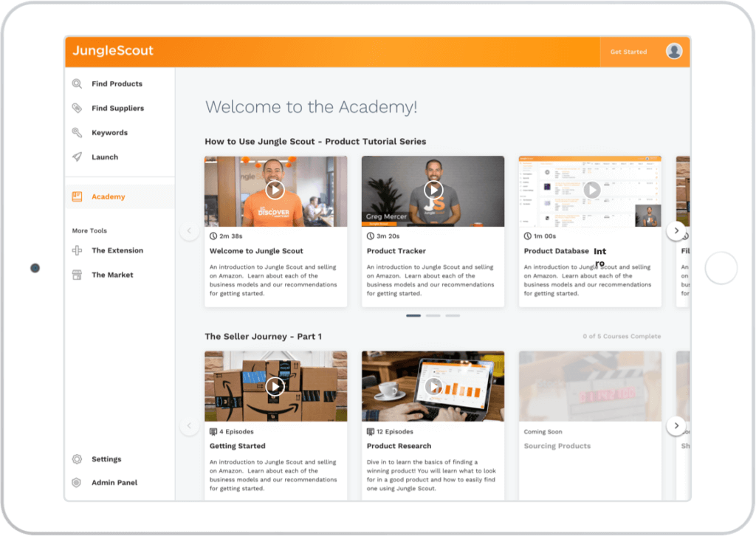756x536 pixels.
Task: Click the More Tools section label
Action: [x=89, y=231]
